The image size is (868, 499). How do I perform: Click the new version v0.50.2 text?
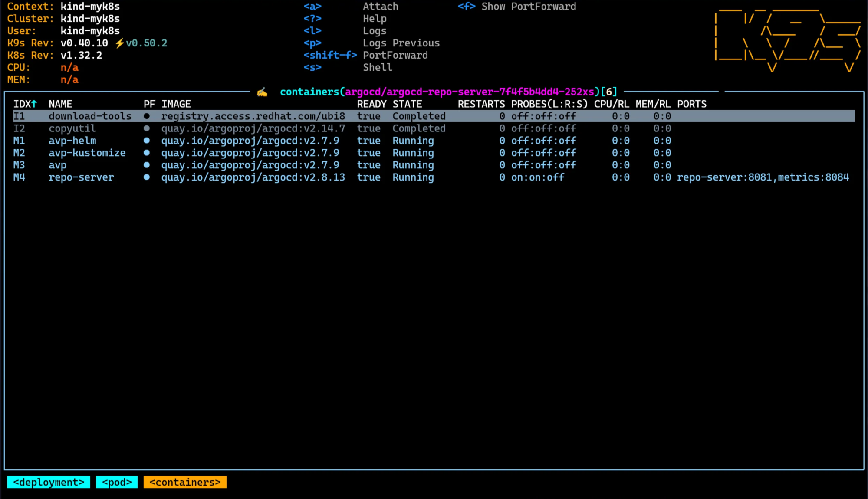tap(146, 43)
